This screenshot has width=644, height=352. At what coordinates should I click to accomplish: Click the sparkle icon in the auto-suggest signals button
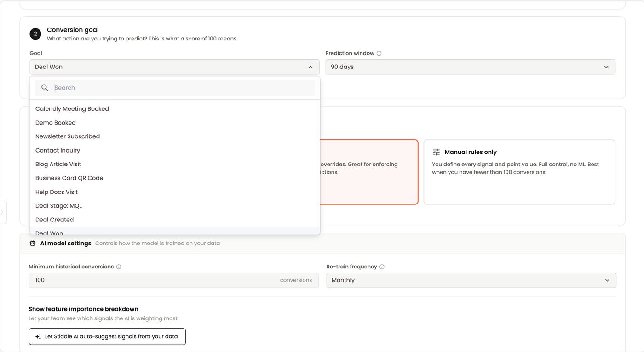pos(38,336)
